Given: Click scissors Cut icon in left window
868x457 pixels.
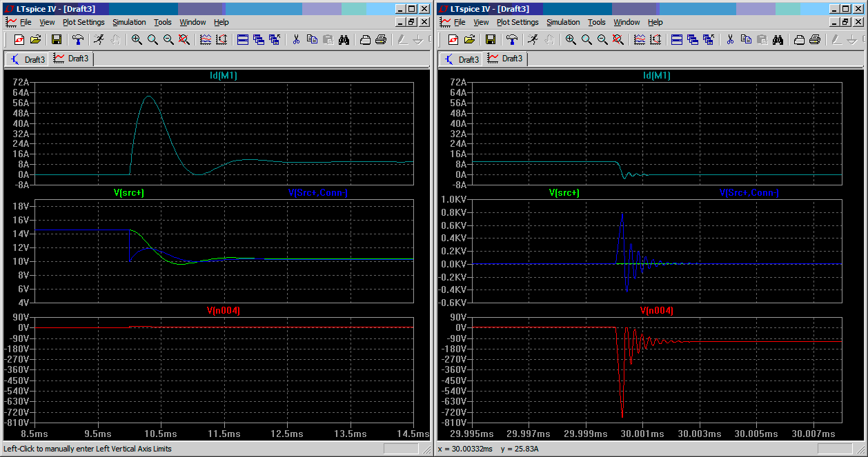Looking at the screenshot, I should point(296,39).
